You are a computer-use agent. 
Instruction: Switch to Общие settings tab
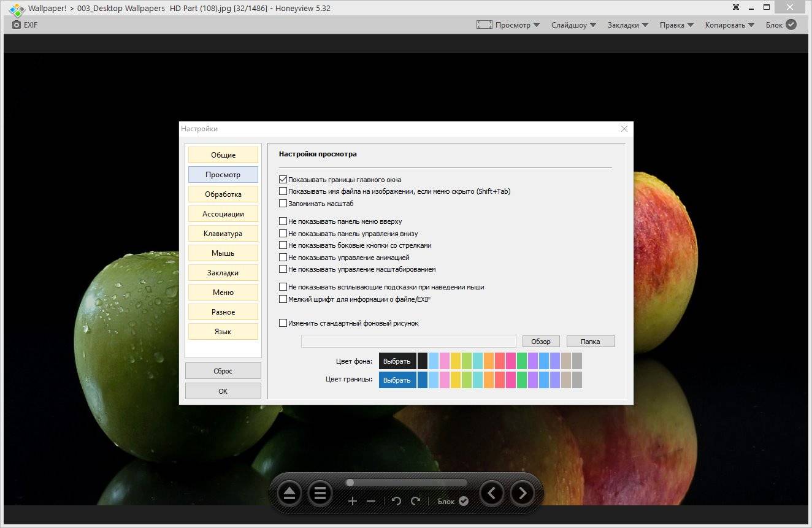(x=223, y=155)
